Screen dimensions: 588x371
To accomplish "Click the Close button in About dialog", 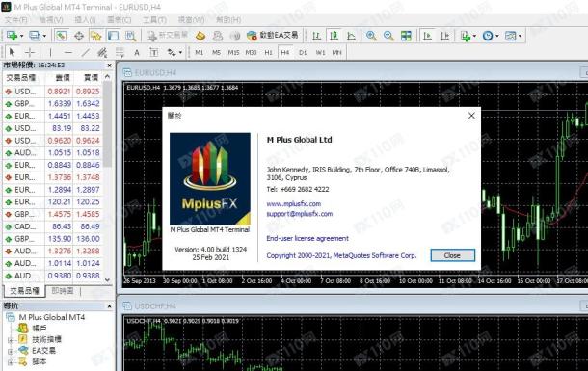I will click(x=453, y=255).
